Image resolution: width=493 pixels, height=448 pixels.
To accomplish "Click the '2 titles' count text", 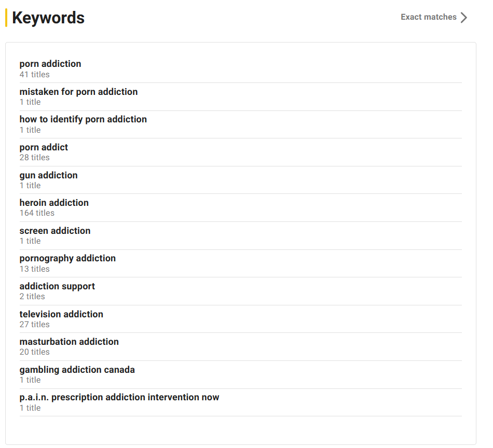I will (x=32, y=296).
